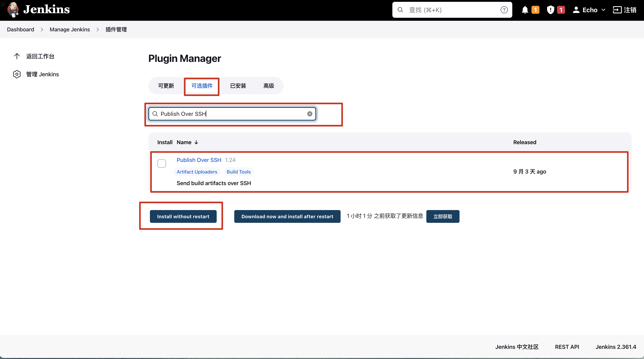The height and width of the screenshot is (359, 644).
Task: Click the Jenkins butler logo
Action: pos(13,10)
